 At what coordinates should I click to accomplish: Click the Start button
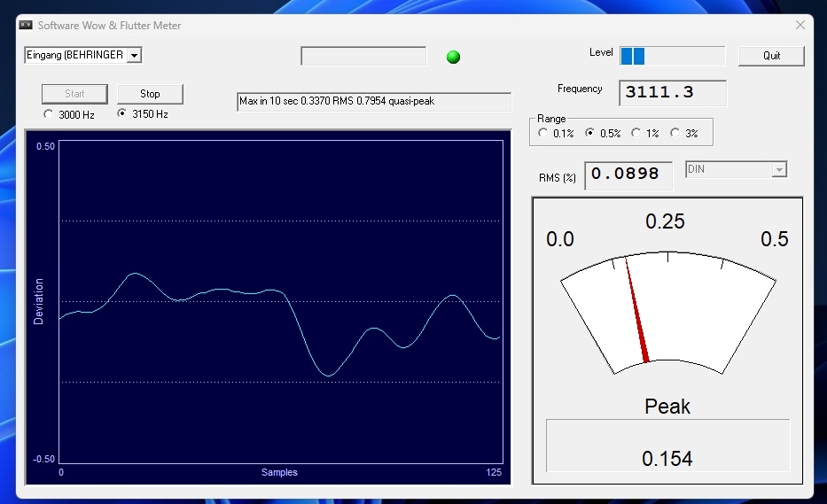[74, 94]
